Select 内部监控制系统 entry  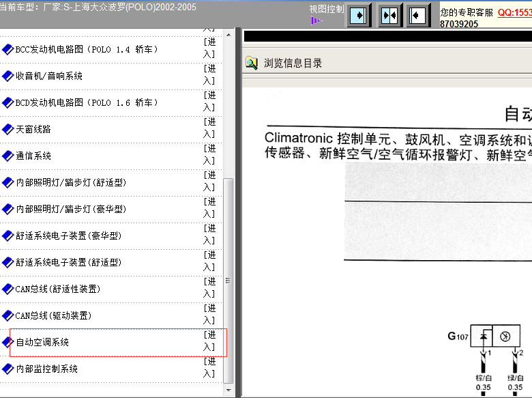point(47,369)
